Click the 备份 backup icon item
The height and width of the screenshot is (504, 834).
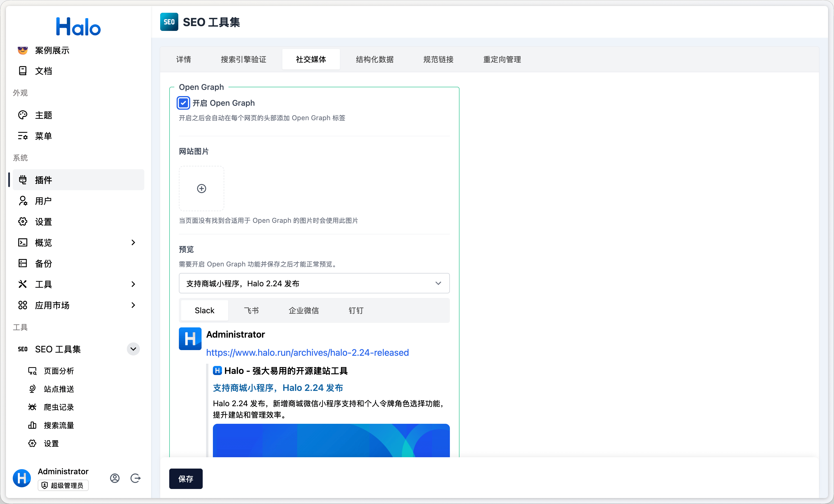pos(23,263)
